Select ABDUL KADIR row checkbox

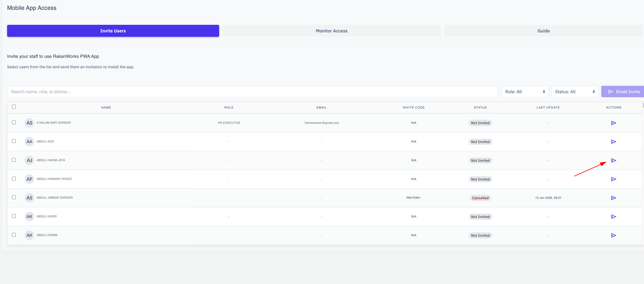click(x=14, y=216)
